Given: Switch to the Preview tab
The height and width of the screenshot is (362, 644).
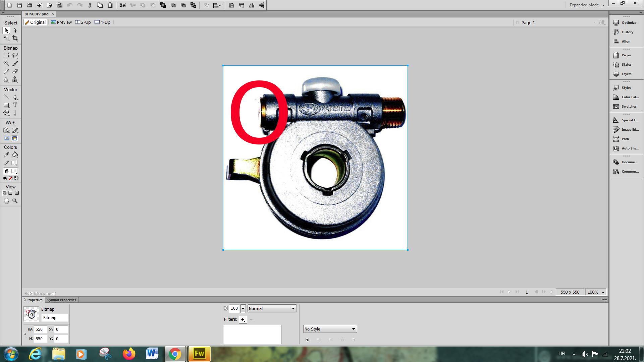Looking at the screenshot, I should [61, 22].
